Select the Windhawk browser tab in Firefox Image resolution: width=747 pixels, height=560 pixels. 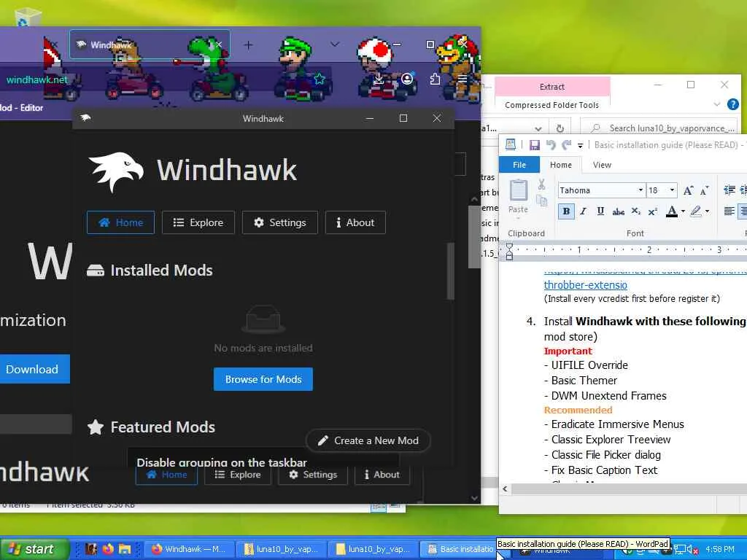tap(150, 44)
